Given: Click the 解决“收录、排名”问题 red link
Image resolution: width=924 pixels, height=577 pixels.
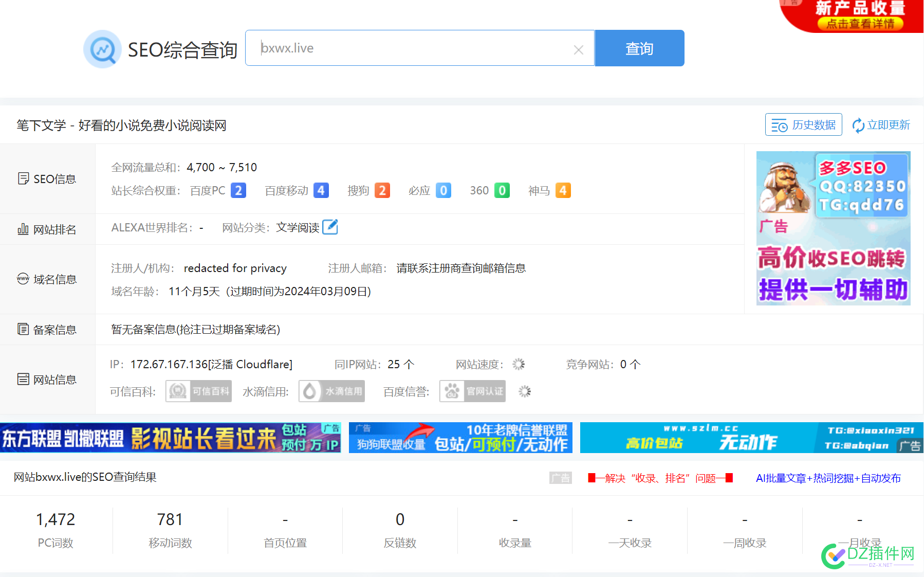Looking at the screenshot, I should click(660, 478).
